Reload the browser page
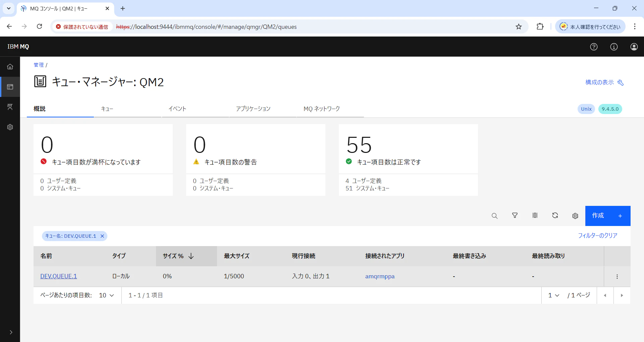This screenshot has height=342, width=644. coord(39,26)
